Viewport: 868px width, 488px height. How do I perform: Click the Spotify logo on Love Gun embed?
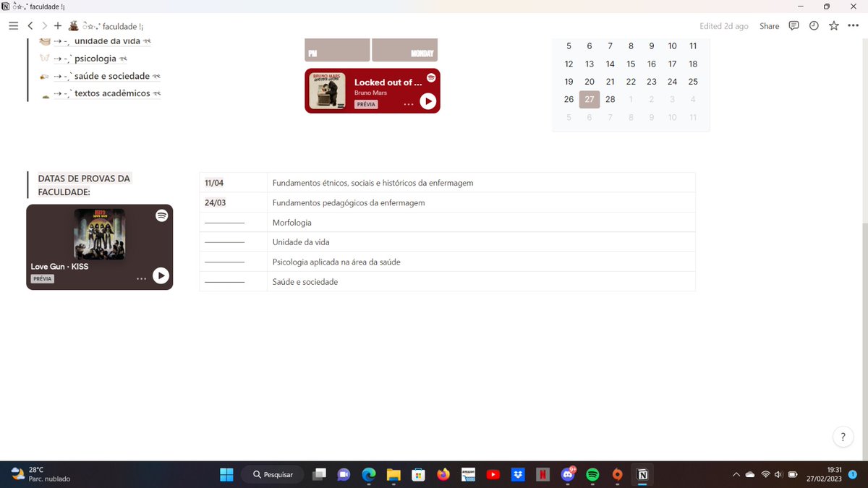[x=162, y=215]
